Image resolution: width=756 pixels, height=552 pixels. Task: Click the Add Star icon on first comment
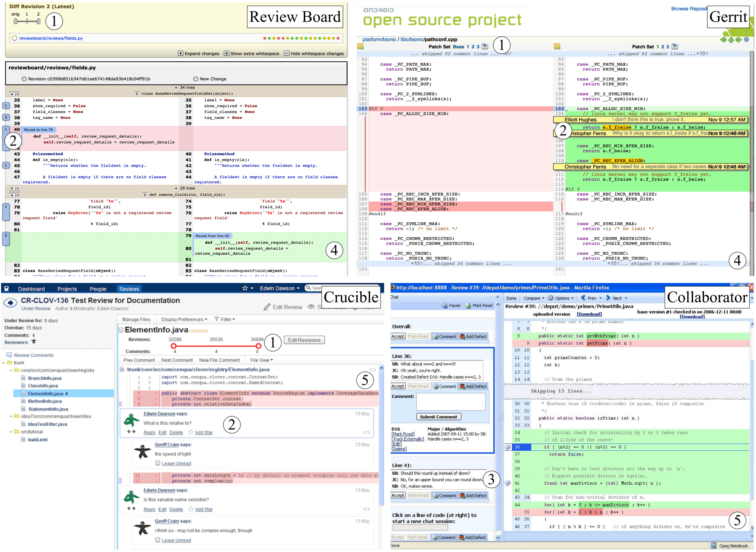click(x=191, y=432)
